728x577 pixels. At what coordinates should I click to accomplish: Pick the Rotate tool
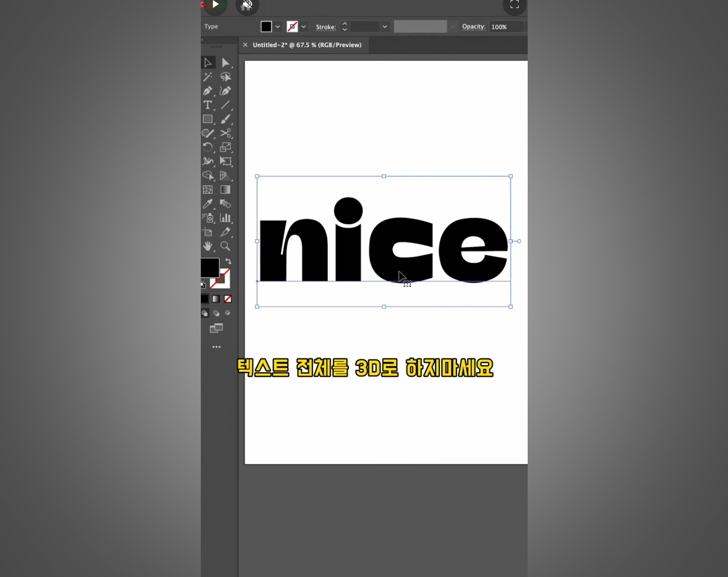[207, 148]
